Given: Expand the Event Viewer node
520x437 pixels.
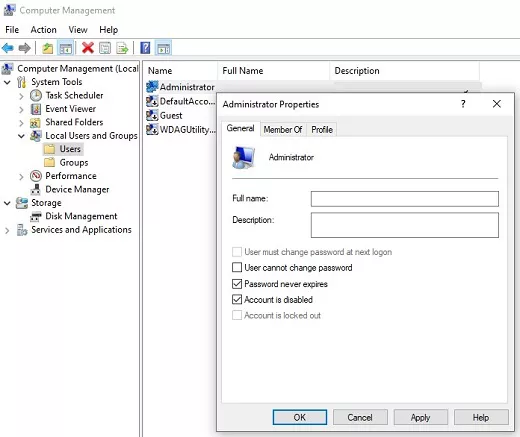Looking at the screenshot, I should pyautogui.click(x=21, y=109).
